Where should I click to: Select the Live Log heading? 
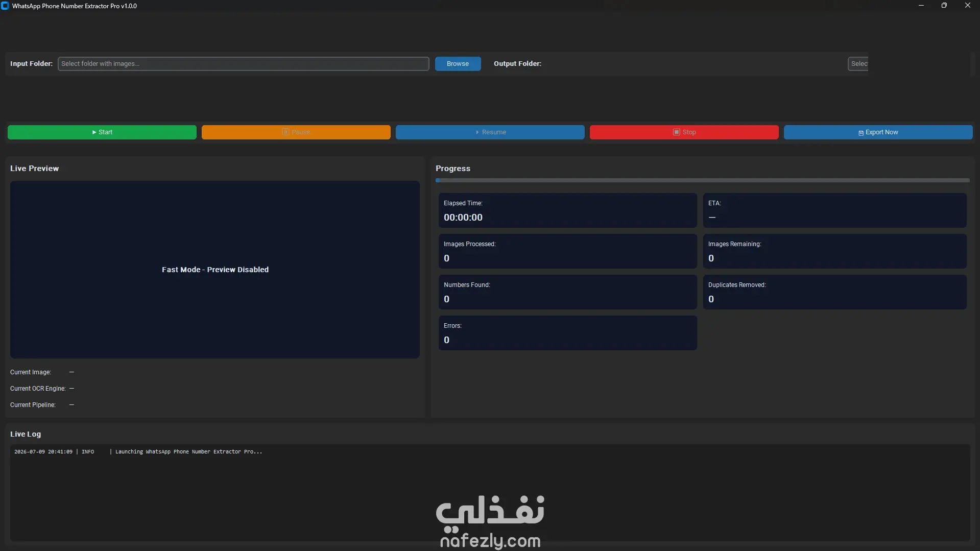26,434
